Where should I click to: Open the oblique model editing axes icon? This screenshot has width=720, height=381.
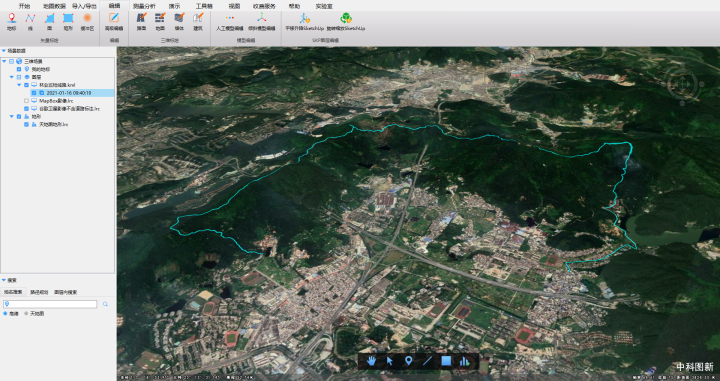pos(261,18)
